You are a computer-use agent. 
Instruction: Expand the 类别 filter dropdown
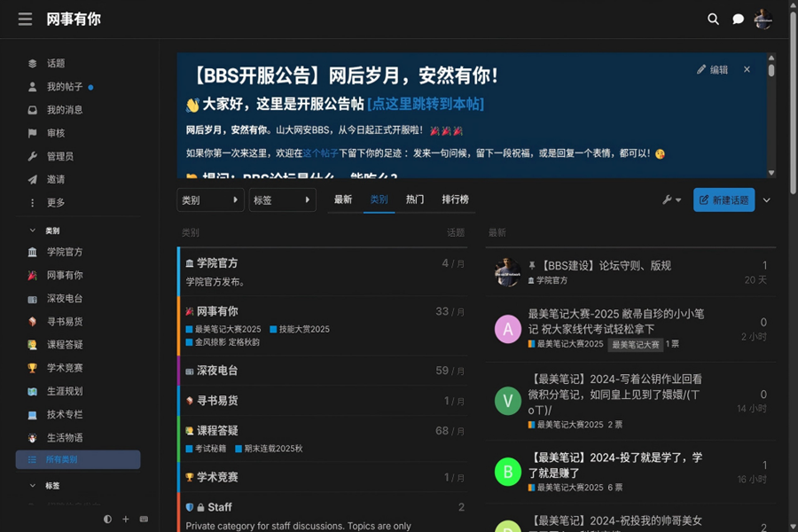210,199
